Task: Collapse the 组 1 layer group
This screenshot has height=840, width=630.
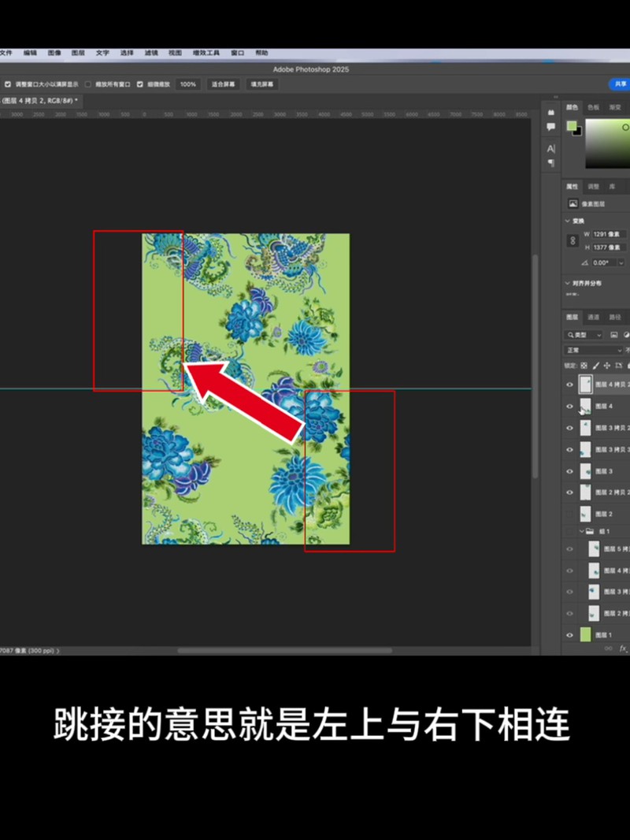Action: tap(580, 532)
